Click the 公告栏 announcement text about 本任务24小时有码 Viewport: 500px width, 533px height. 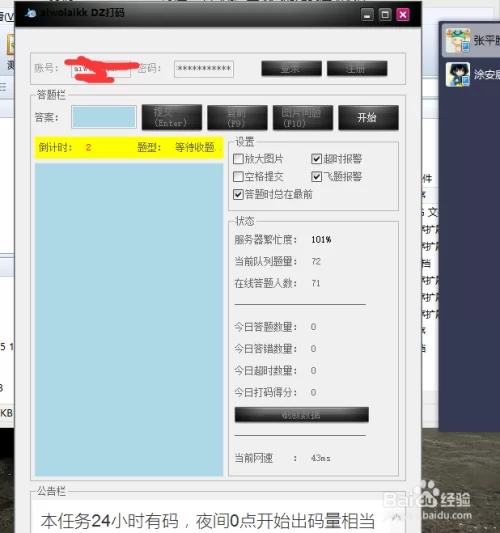coord(207,521)
